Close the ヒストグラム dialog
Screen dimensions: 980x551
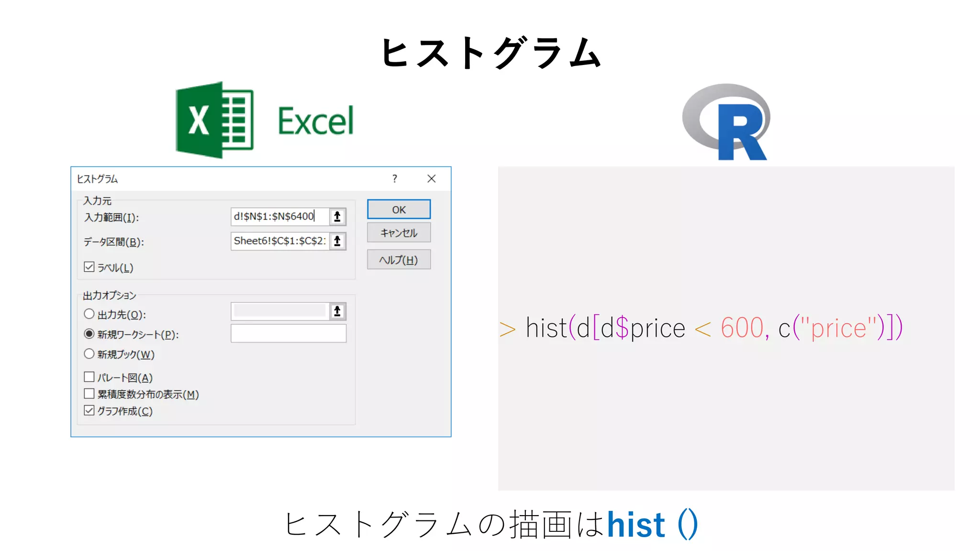432,179
